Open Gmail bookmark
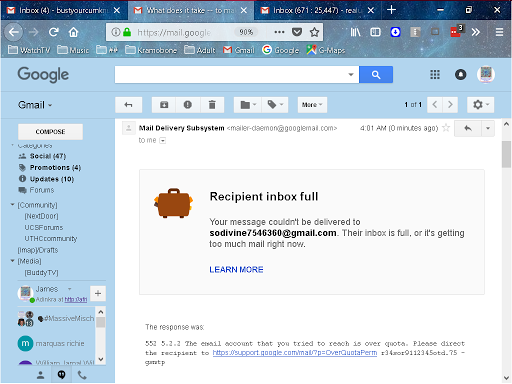The image size is (512, 384). [239, 50]
